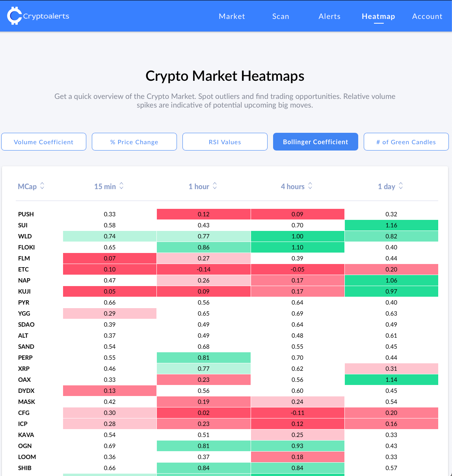
Task: Open the Account page
Action: (x=427, y=16)
